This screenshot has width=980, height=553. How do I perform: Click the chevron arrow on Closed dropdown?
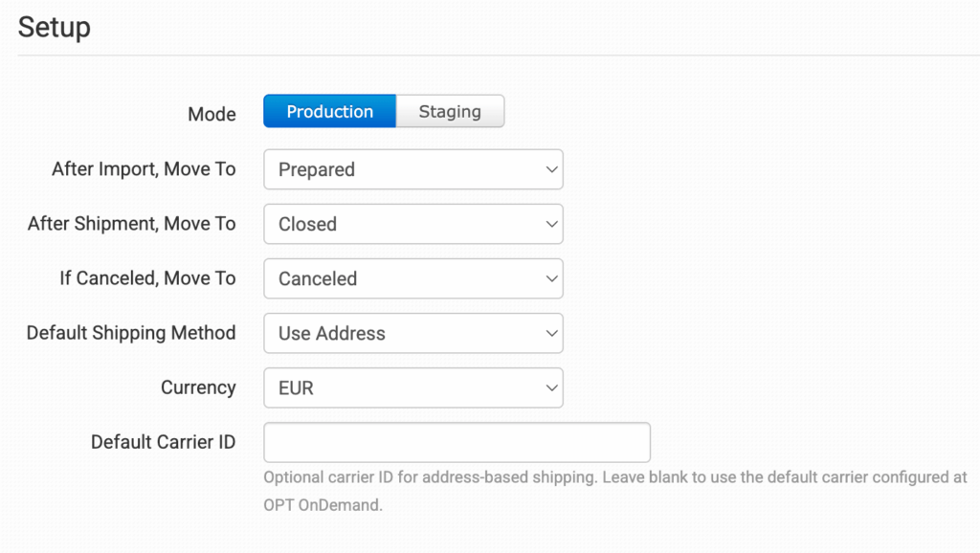pos(551,224)
